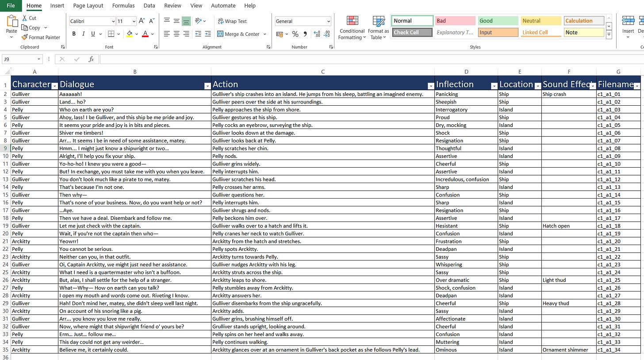Switch to the Automate tab
This screenshot has height=360, width=644.
tap(223, 6)
